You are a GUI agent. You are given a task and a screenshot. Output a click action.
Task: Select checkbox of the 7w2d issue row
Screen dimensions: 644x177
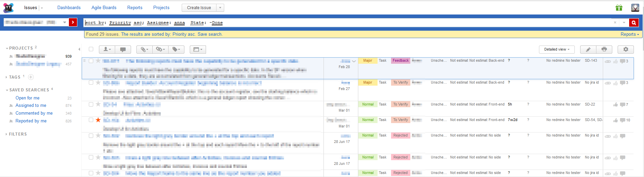pos(91,120)
